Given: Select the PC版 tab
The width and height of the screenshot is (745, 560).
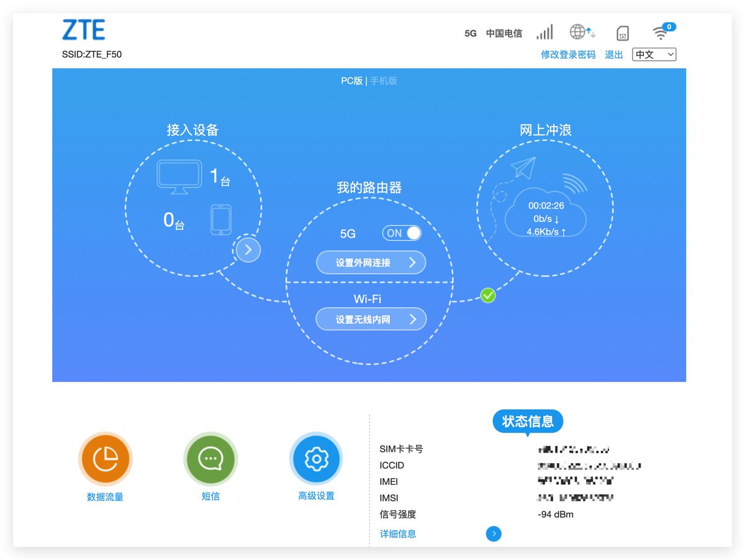Looking at the screenshot, I should point(351,80).
